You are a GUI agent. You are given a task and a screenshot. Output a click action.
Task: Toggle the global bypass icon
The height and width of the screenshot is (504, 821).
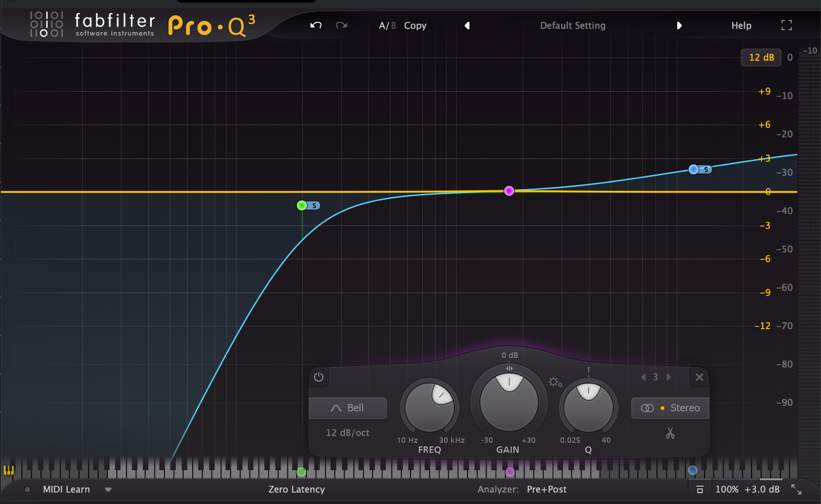pyautogui.click(x=700, y=489)
